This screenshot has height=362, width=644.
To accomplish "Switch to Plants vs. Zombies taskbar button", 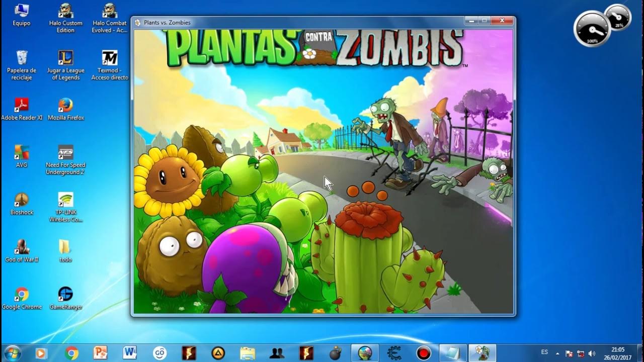I will tap(482, 353).
